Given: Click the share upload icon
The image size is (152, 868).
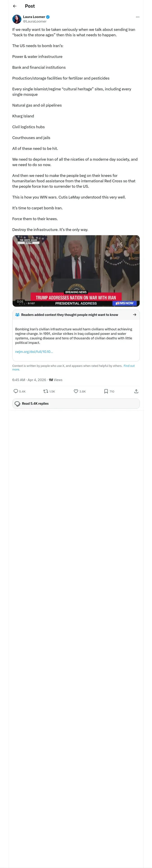Looking at the screenshot, I should [x=136, y=391].
